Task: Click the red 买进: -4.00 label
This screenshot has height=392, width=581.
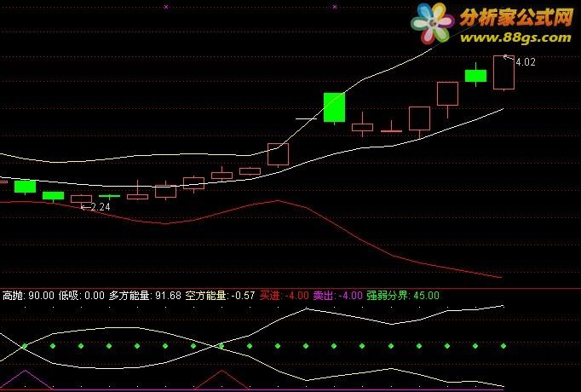Action: [284, 296]
